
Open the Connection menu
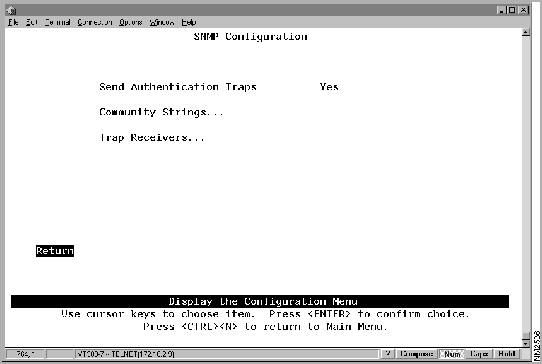pyautogui.click(x=95, y=22)
